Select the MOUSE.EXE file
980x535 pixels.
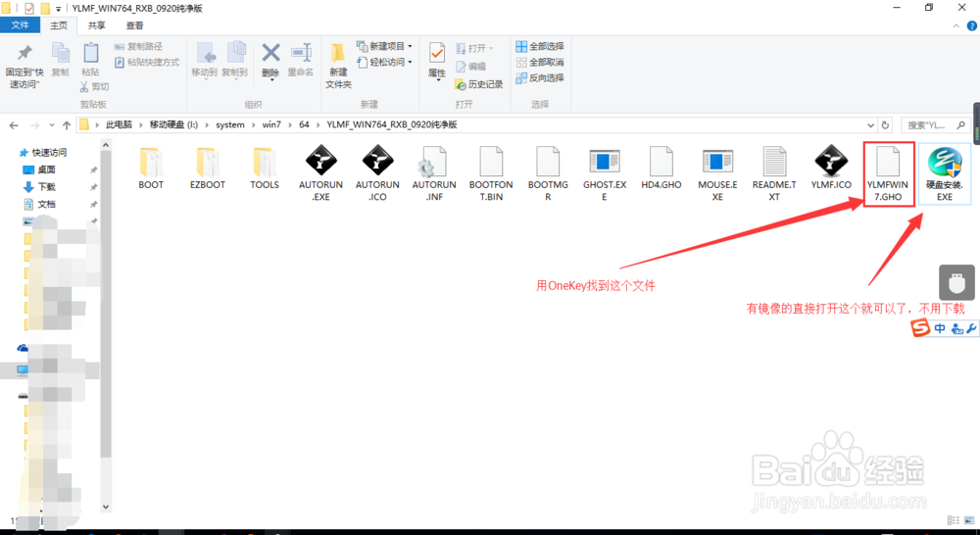pyautogui.click(x=717, y=173)
